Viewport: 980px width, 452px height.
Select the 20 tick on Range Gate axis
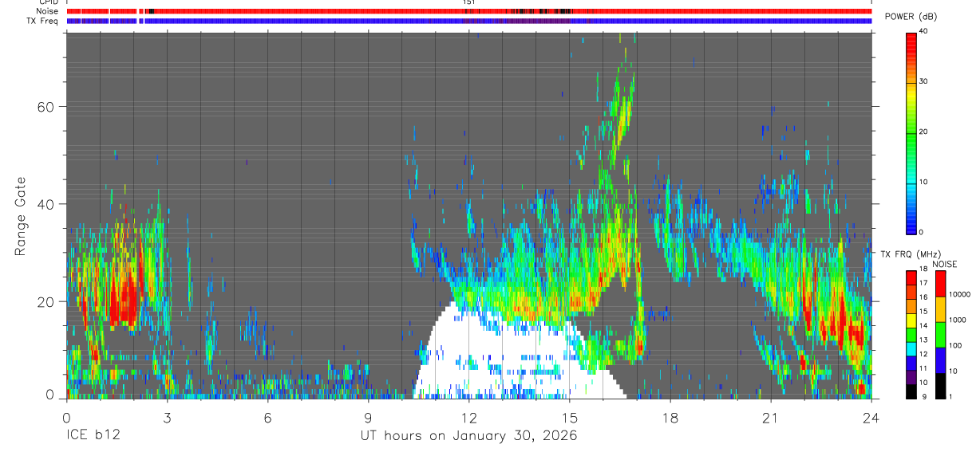pyautogui.click(x=46, y=301)
